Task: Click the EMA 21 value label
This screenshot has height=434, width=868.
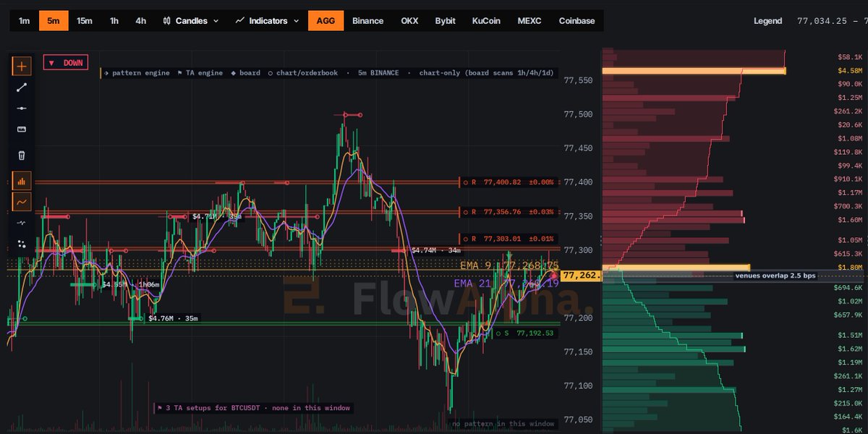Action: (x=506, y=284)
